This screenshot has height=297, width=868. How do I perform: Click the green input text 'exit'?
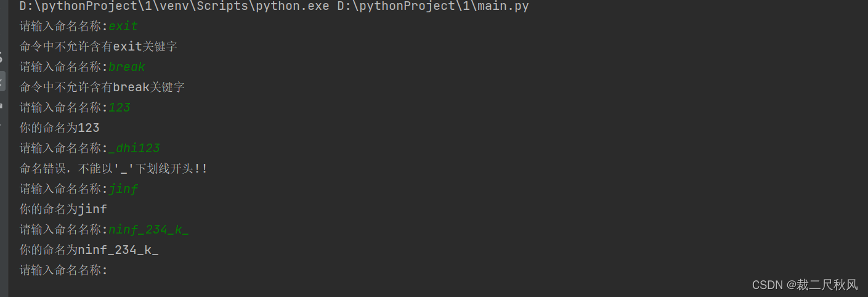click(x=123, y=26)
